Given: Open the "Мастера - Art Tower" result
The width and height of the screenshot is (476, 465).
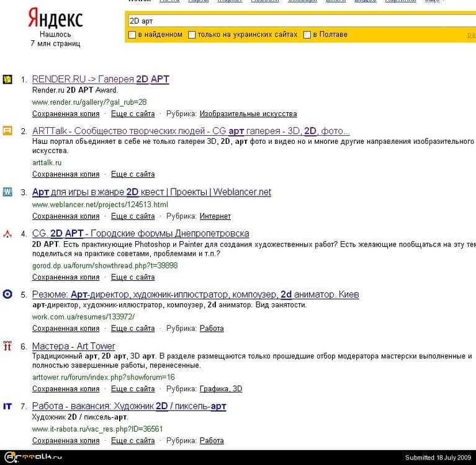Looking at the screenshot, I should click(x=73, y=346).
